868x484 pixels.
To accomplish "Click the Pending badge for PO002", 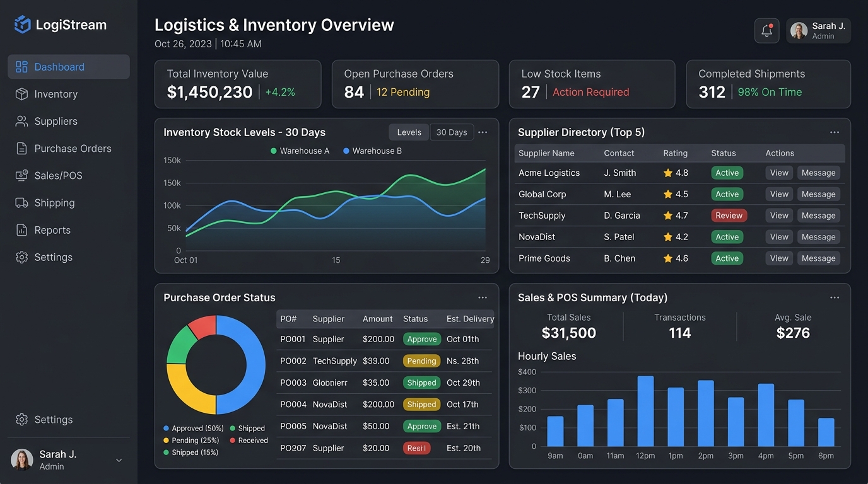I will (421, 361).
